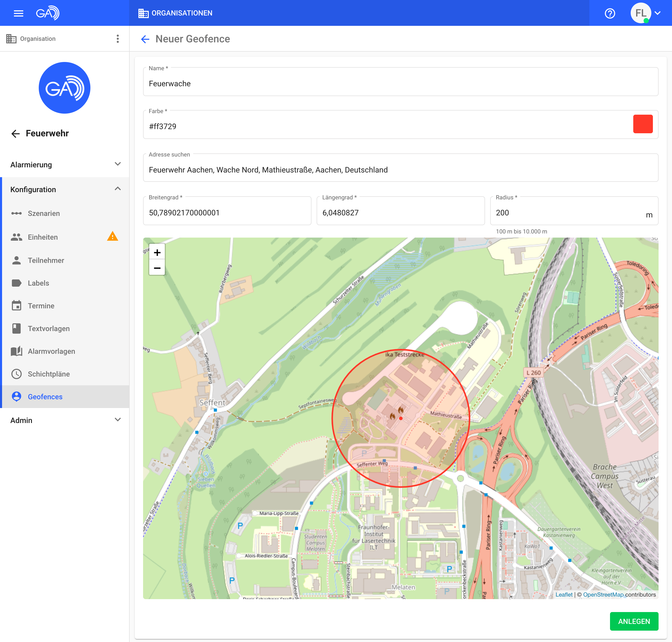Click the ORGANISATIONEN building icon in header
This screenshot has height=642, width=672.
point(143,13)
